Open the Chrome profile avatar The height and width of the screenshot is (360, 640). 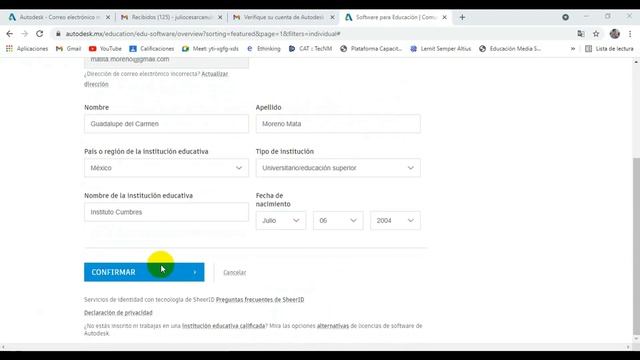615,34
